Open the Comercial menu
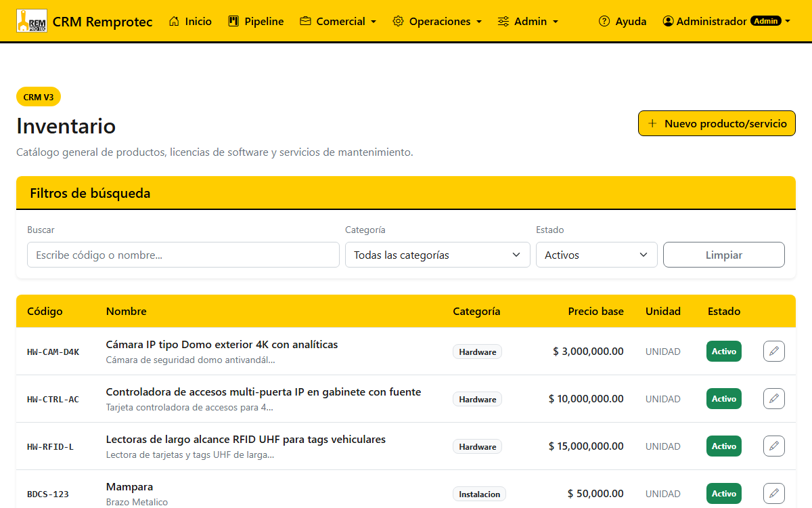 (338, 21)
